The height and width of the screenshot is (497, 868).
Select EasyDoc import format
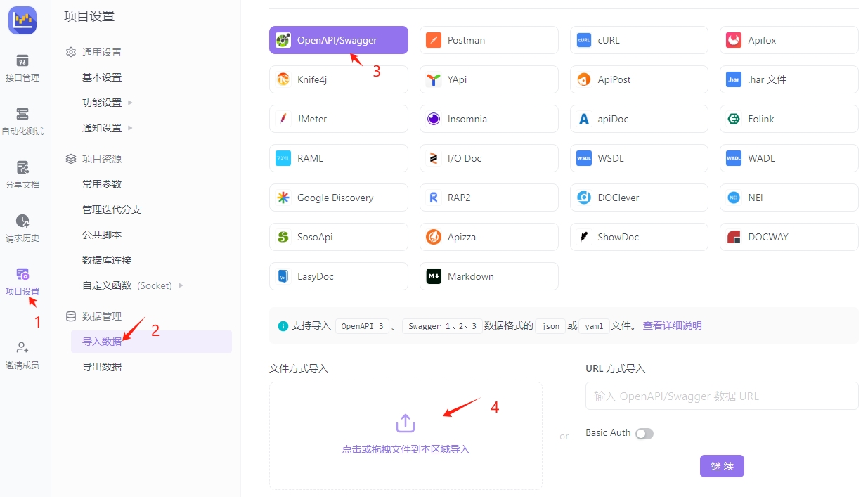(x=339, y=276)
